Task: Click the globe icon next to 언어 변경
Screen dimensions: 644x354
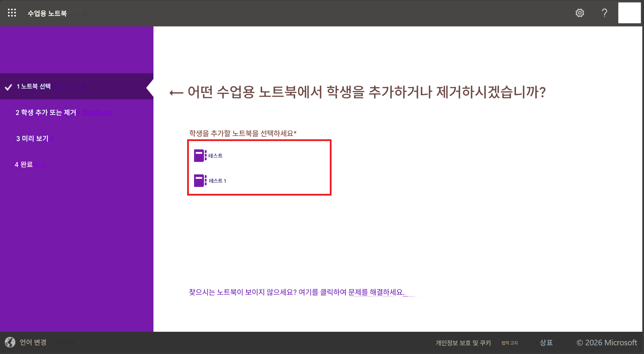Action: (10, 342)
